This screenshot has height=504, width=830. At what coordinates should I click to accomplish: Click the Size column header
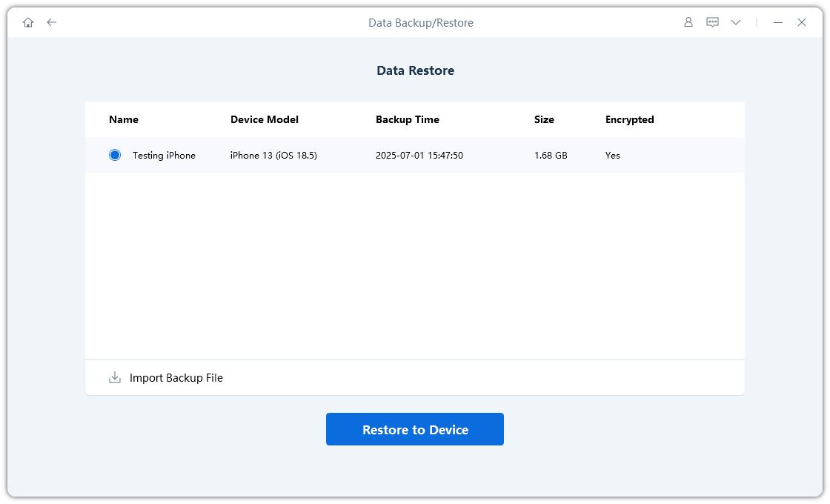pyautogui.click(x=544, y=119)
